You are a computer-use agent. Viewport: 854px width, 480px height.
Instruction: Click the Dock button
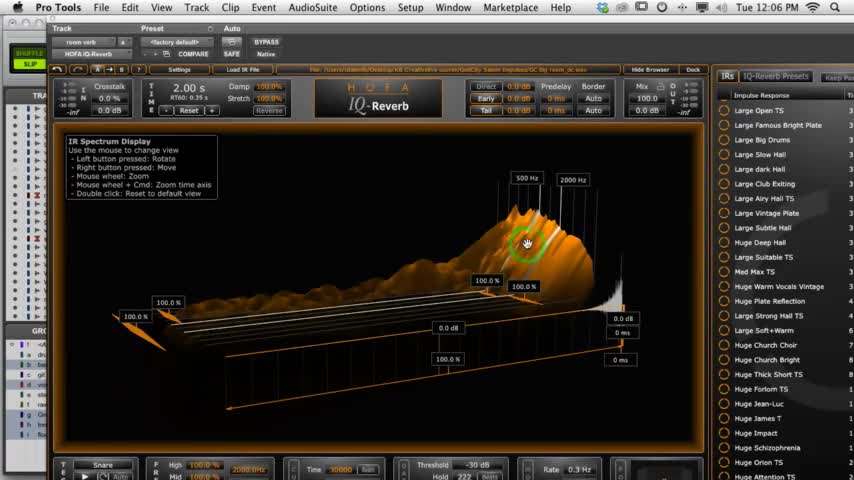(693, 70)
